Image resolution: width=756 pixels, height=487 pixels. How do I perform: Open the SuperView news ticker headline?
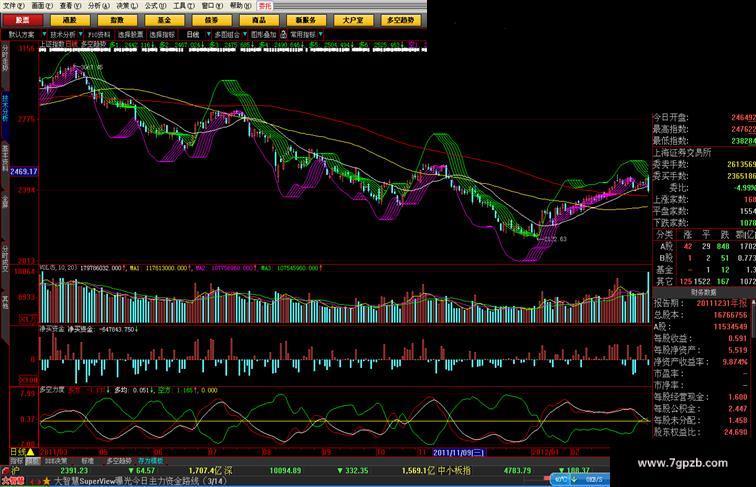pos(140,481)
